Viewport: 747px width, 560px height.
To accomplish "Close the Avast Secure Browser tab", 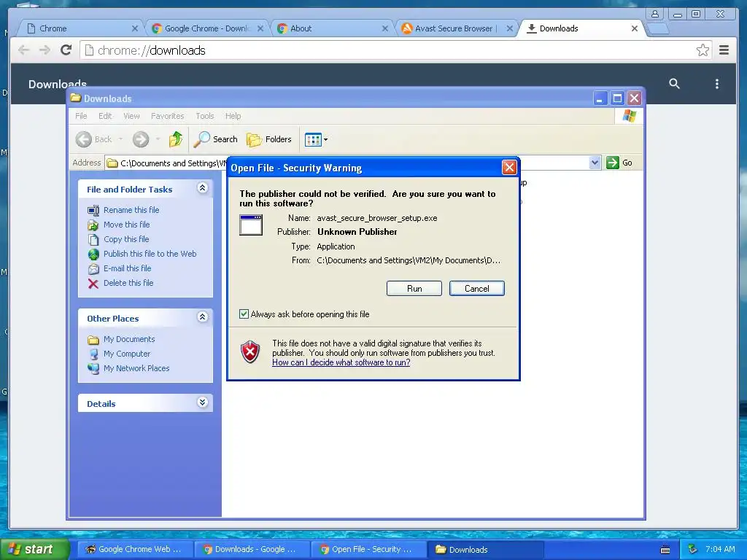I will click(509, 28).
